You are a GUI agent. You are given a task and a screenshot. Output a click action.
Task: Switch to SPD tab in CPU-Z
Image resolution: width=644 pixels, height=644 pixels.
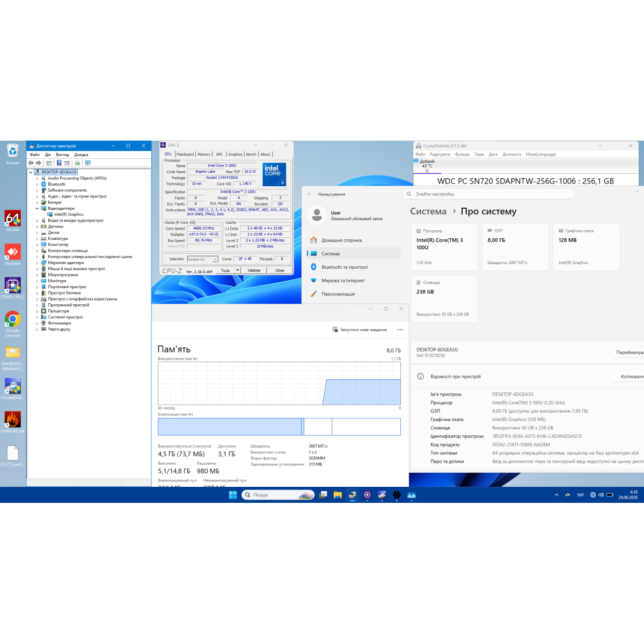pyautogui.click(x=219, y=154)
